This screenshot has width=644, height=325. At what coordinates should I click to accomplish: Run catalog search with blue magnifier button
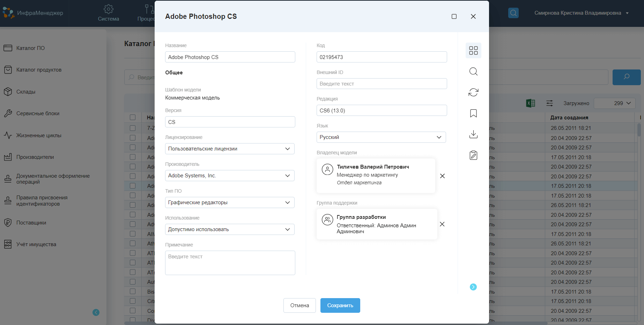(x=627, y=77)
